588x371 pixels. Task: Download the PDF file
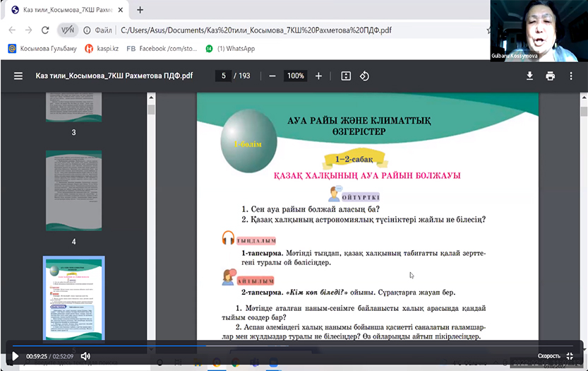tap(529, 76)
